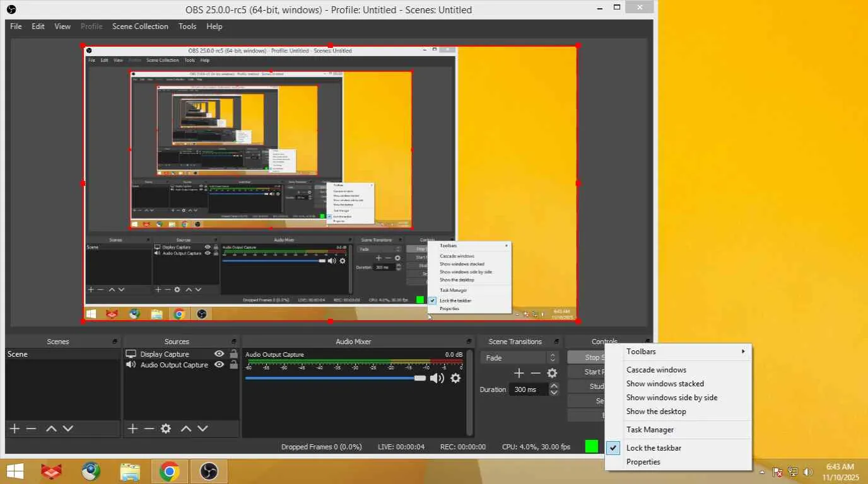The height and width of the screenshot is (484, 868).
Task: Open File Explorer from the taskbar
Action: tap(130, 471)
